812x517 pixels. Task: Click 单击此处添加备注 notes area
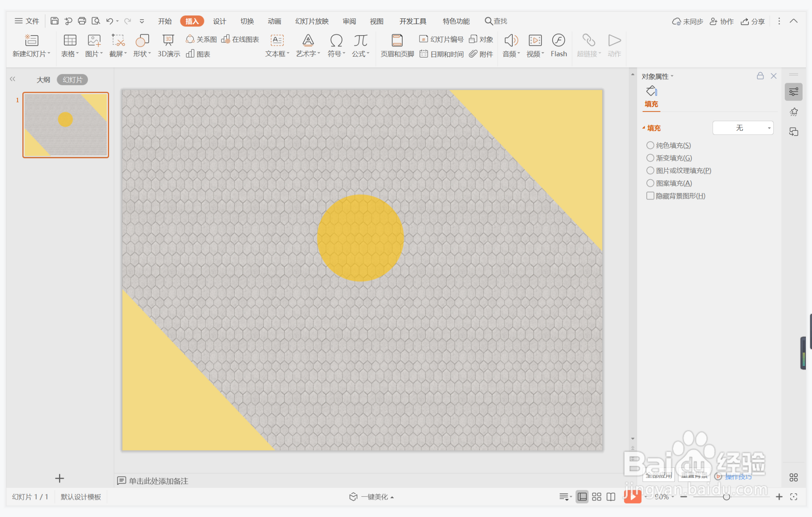tap(158, 481)
